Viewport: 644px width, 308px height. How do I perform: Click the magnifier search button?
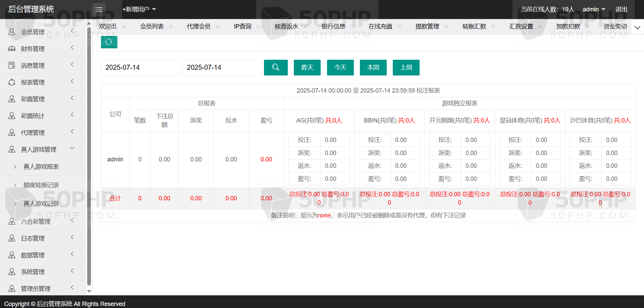click(275, 67)
